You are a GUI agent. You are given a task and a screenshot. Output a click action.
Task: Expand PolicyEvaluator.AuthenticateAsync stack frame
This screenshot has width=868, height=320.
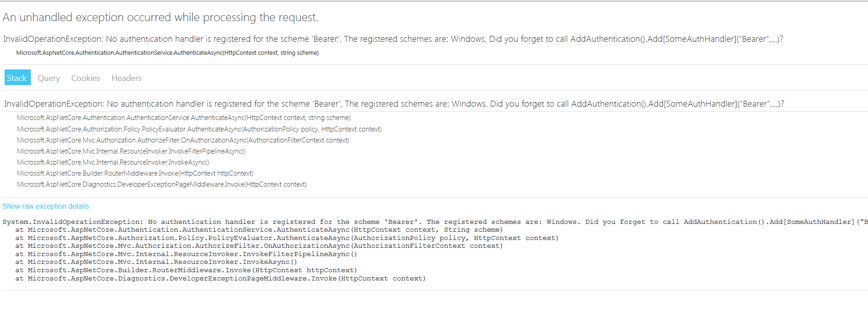(199, 129)
